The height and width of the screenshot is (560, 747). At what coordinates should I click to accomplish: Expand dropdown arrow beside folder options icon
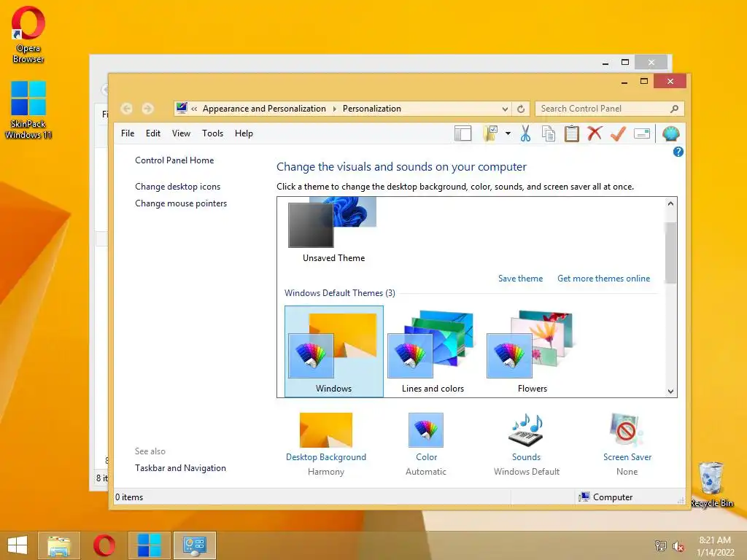(x=508, y=134)
